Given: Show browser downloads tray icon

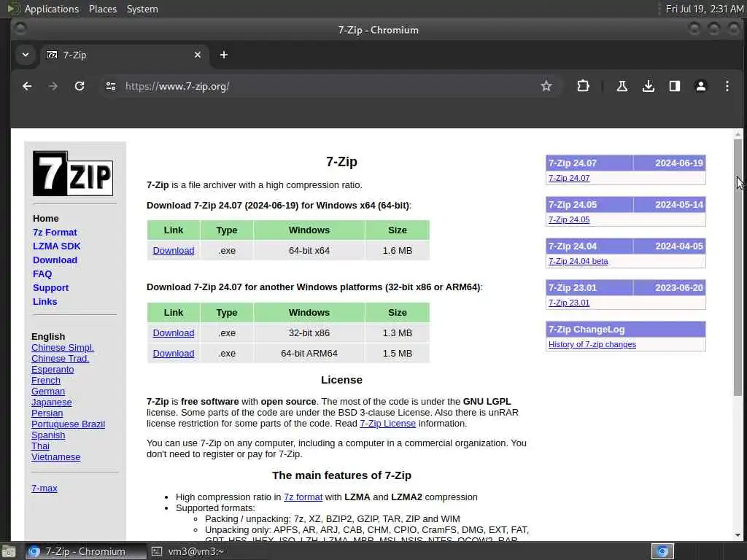Looking at the screenshot, I should click(x=648, y=86).
